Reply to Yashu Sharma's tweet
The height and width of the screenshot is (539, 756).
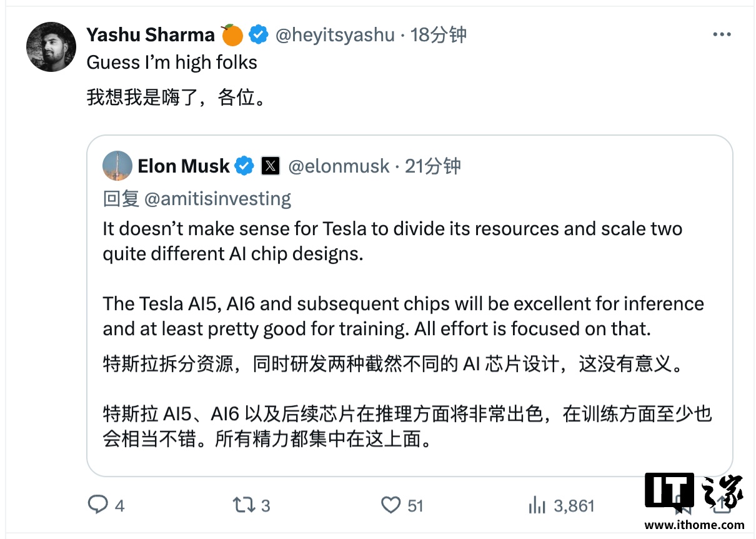[x=98, y=505]
